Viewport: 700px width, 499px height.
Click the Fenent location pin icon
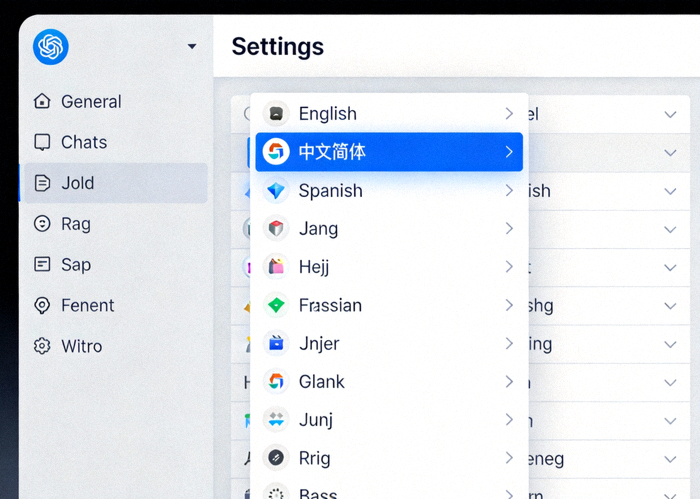coord(42,306)
